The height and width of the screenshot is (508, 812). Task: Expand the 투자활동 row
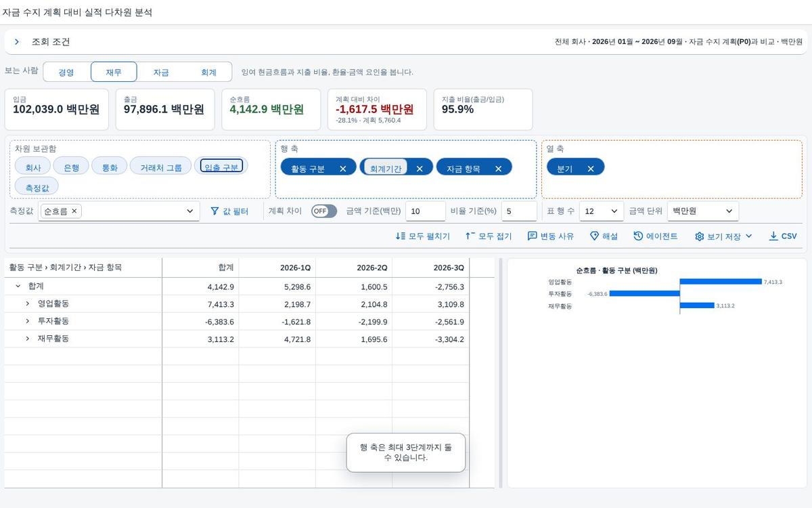(28, 321)
